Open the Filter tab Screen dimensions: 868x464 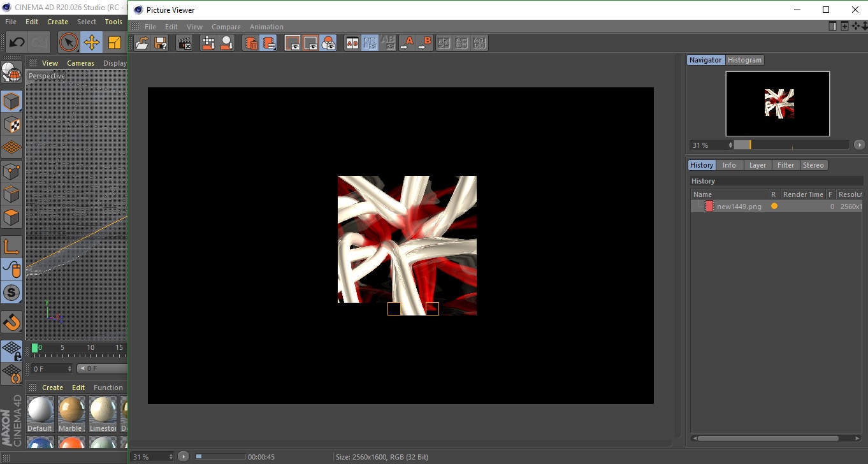tap(785, 165)
